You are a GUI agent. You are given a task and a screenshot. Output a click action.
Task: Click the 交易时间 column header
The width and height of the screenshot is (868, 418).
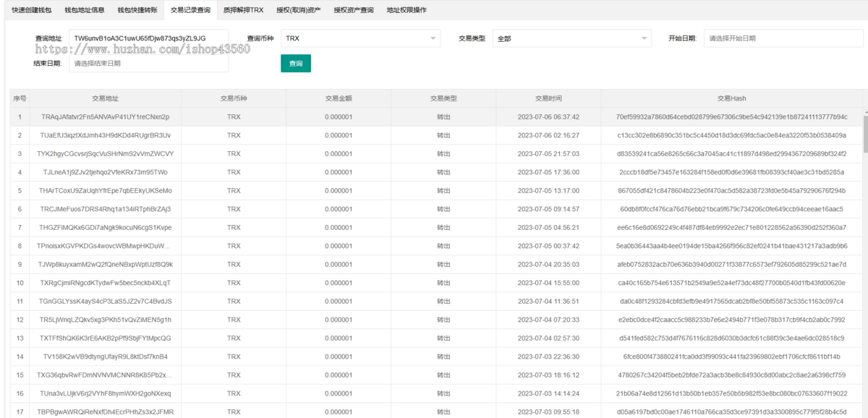pyautogui.click(x=548, y=98)
